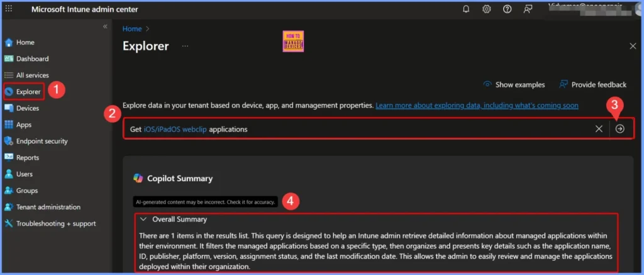Open the settings gear icon

pos(487,9)
